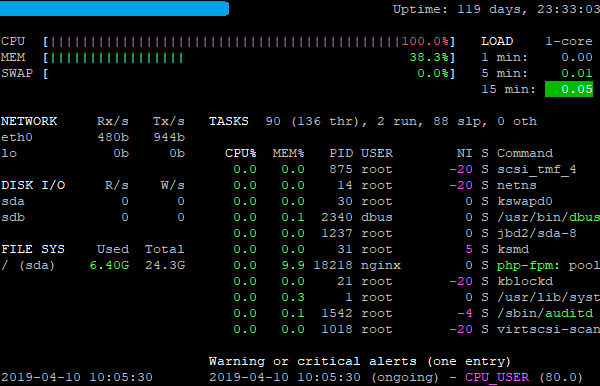Select the kblockd process
This screenshot has height=386, width=600.
coord(525,282)
